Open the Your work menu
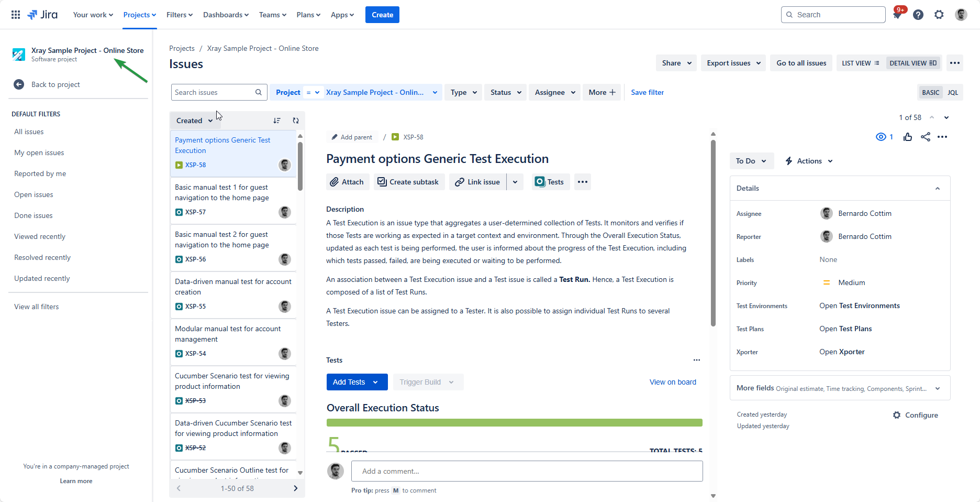 [x=93, y=15]
